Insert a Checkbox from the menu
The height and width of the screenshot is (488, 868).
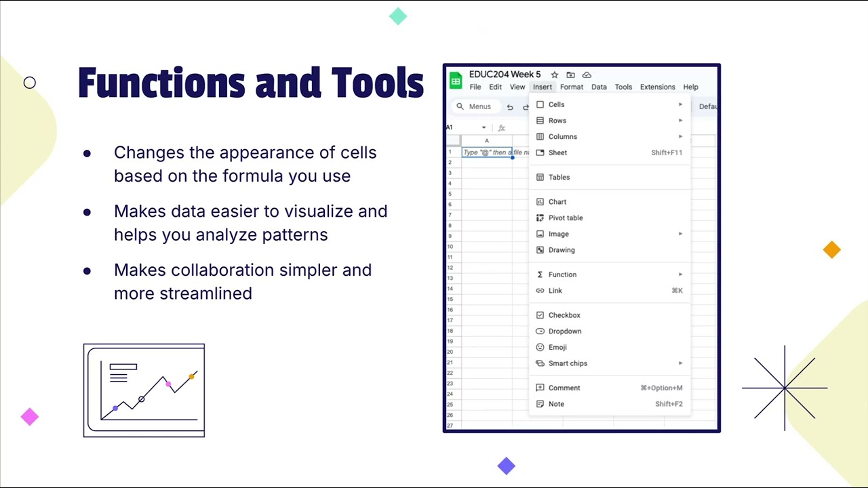pos(610,315)
